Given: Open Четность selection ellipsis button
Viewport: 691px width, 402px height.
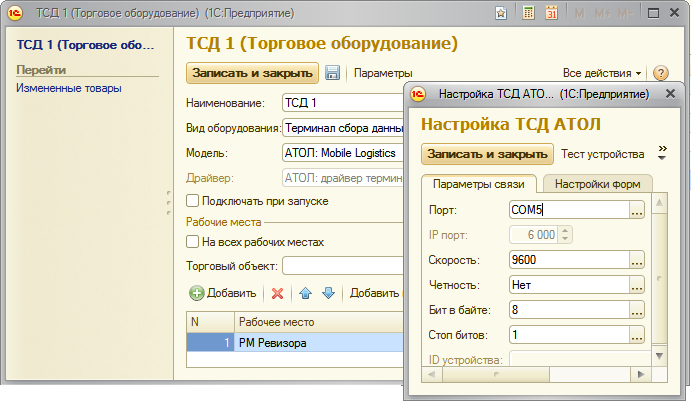Looking at the screenshot, I should pyautogui.click(x=636, y=285).
